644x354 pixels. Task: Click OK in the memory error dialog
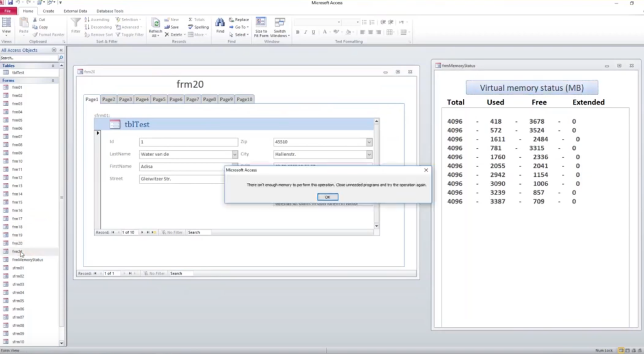tap(327, 197)
